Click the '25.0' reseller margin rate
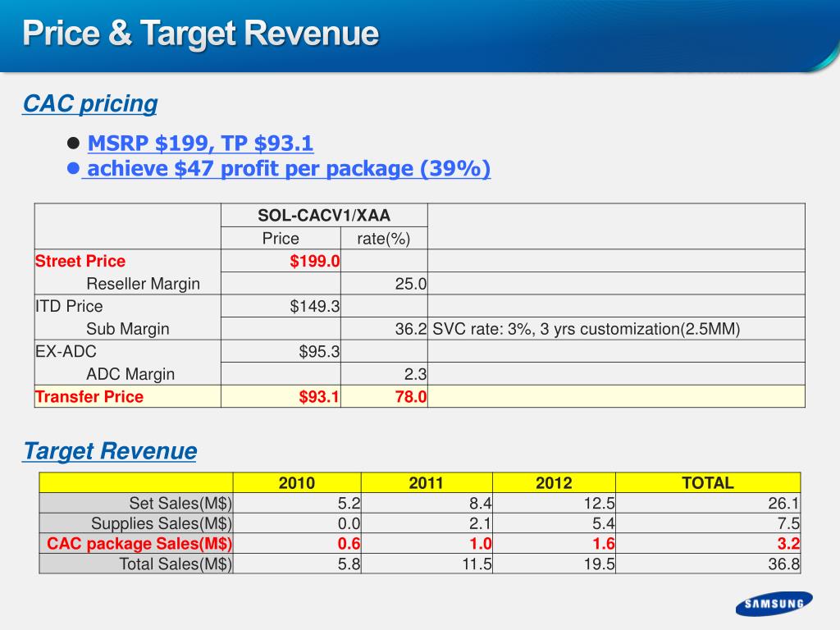 click(x=411, y=283)
